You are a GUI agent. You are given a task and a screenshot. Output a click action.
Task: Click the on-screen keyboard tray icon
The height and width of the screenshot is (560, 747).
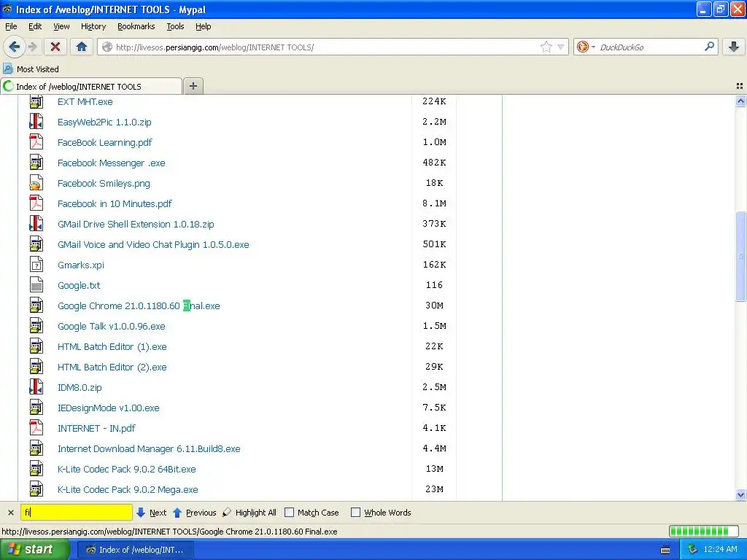(x=665, y=550)
